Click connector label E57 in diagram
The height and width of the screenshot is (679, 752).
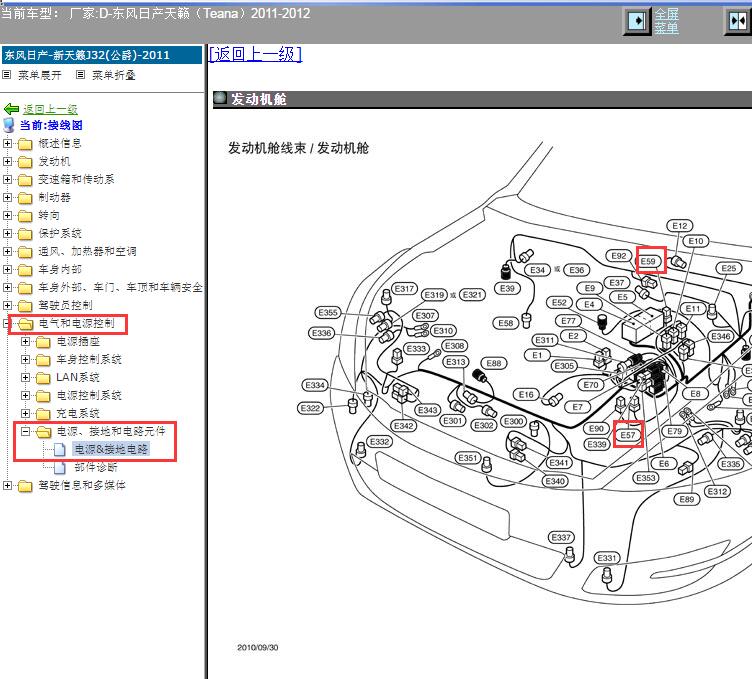coord(628,435)
